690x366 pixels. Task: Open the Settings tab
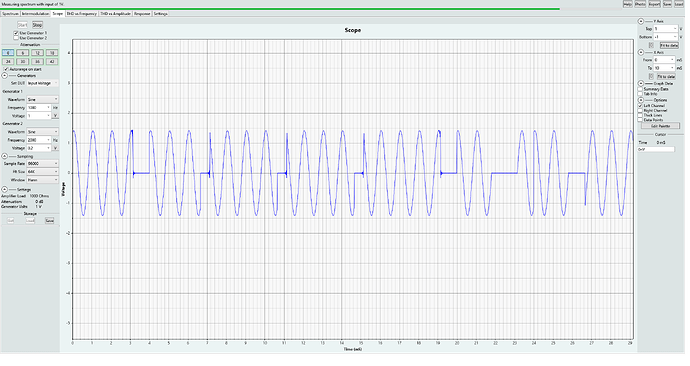160,14
